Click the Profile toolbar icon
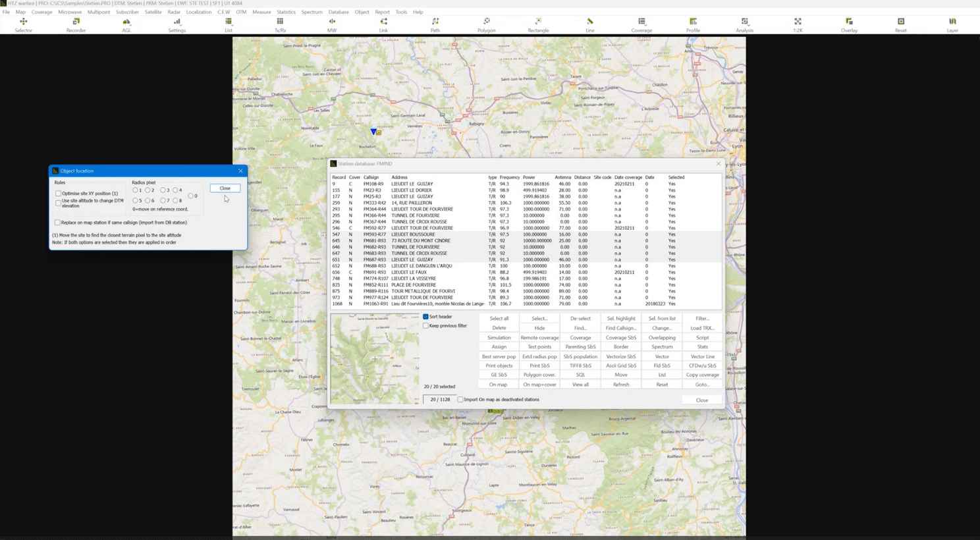Image resolution: width=980 pixels, height=540 pixels. point(693,24)
